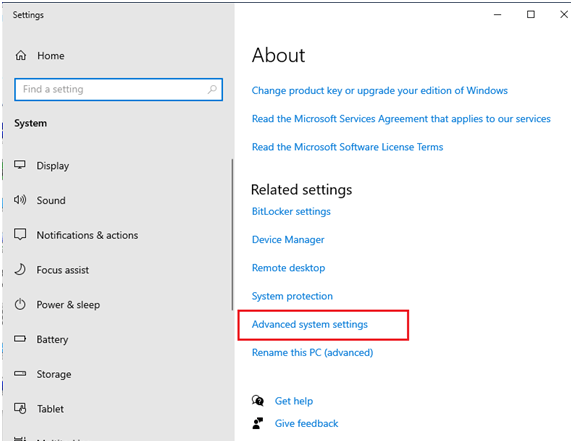Click the About page heading

278,55
